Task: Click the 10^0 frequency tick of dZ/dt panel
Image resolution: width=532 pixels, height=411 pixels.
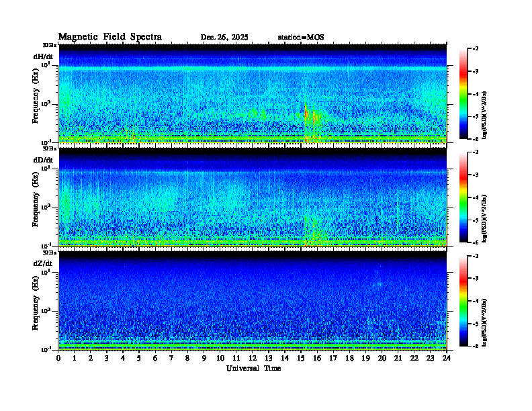Action: click(x=46, y=311)
